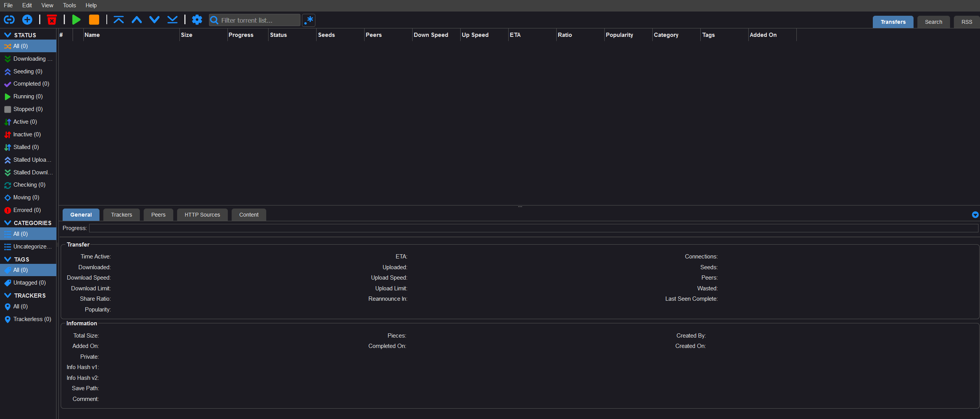The height and width of the screenshot is (419, 980).
Task: Move torrent to bottom of queue
Action: click(172, 20)
